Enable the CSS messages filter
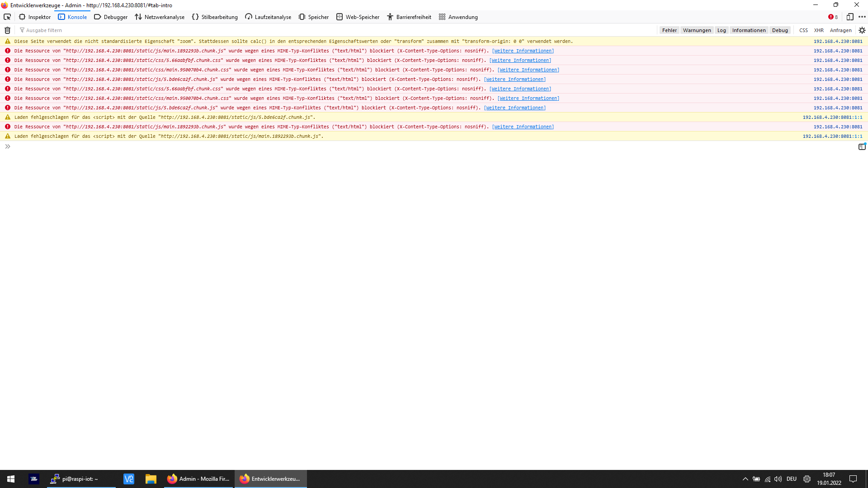 [x=803, y=30]
